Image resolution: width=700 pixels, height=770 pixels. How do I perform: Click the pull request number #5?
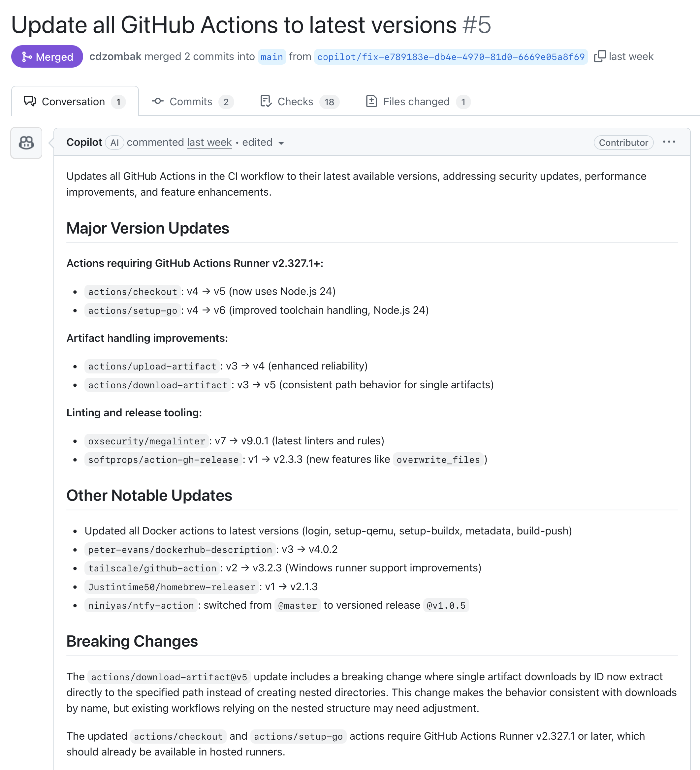[477, 25]
